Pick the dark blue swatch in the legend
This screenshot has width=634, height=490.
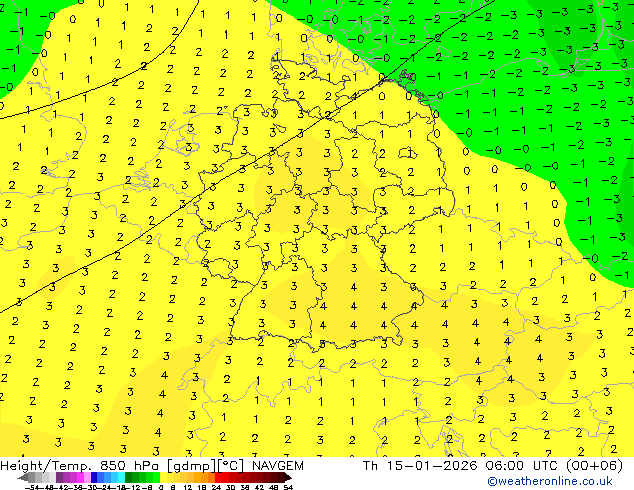[x=94, y=477]
